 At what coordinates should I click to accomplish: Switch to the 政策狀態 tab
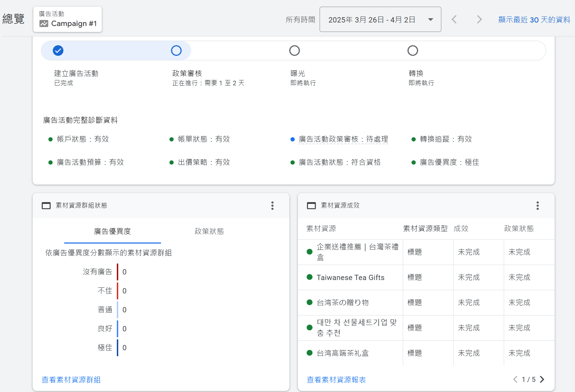pos(209,231)
